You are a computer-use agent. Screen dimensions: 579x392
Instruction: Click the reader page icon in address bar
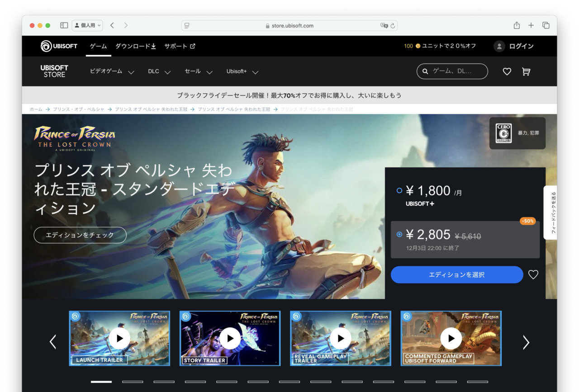pos(187,26)
